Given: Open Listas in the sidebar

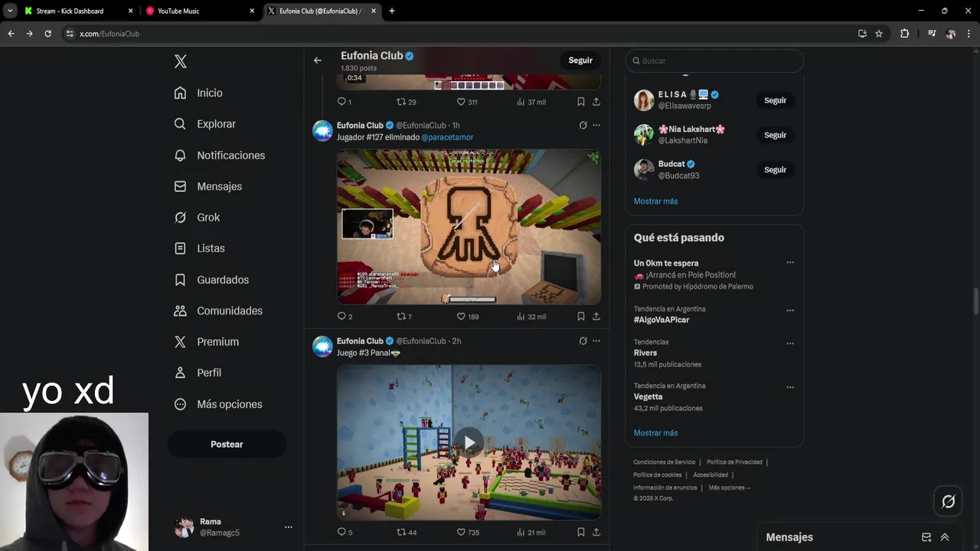Looking at the screenshot, I should coord(199,248).
